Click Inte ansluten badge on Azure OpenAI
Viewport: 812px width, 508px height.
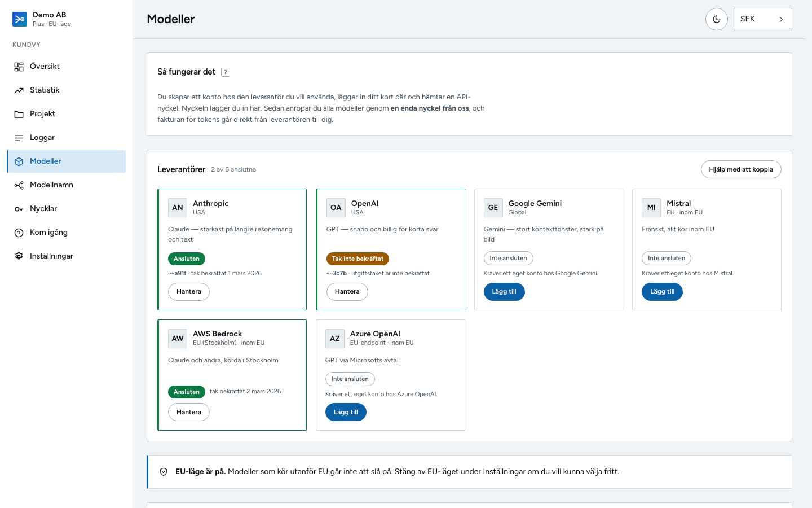[x=350, y=379]
